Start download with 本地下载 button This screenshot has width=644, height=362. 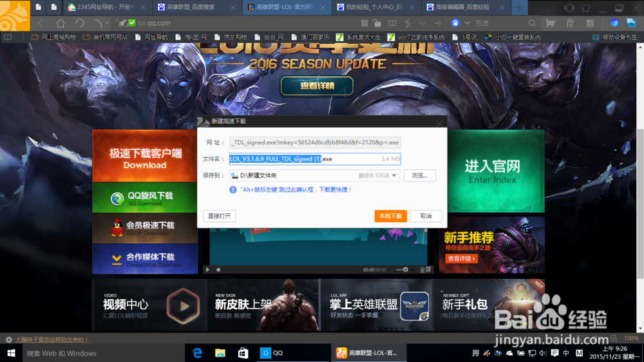click(x=391, y=216)
